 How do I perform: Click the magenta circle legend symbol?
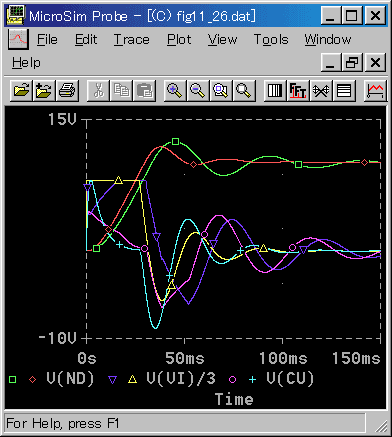pos(232,379)
